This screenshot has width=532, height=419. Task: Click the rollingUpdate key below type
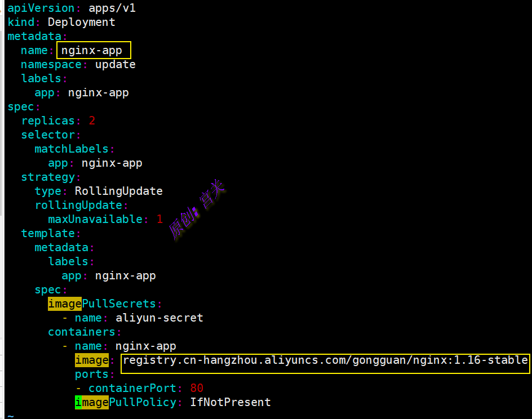78,205
